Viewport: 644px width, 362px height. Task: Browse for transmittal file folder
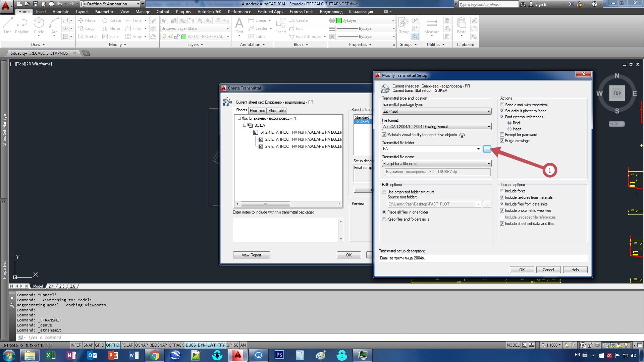[487, 149]
